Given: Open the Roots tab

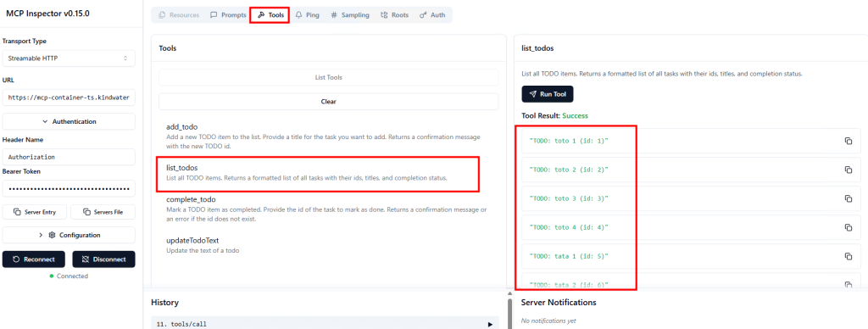Looking at the screenshot, I should [394, 15].
